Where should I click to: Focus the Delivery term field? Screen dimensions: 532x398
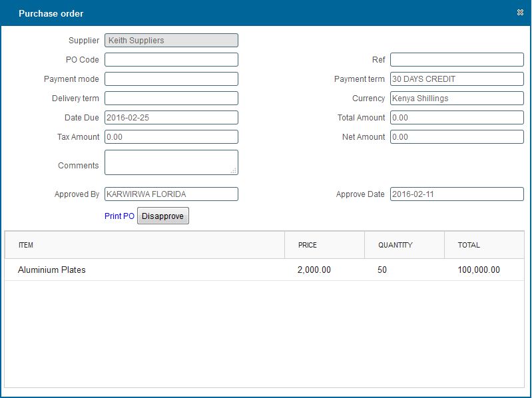coord(171,99)
